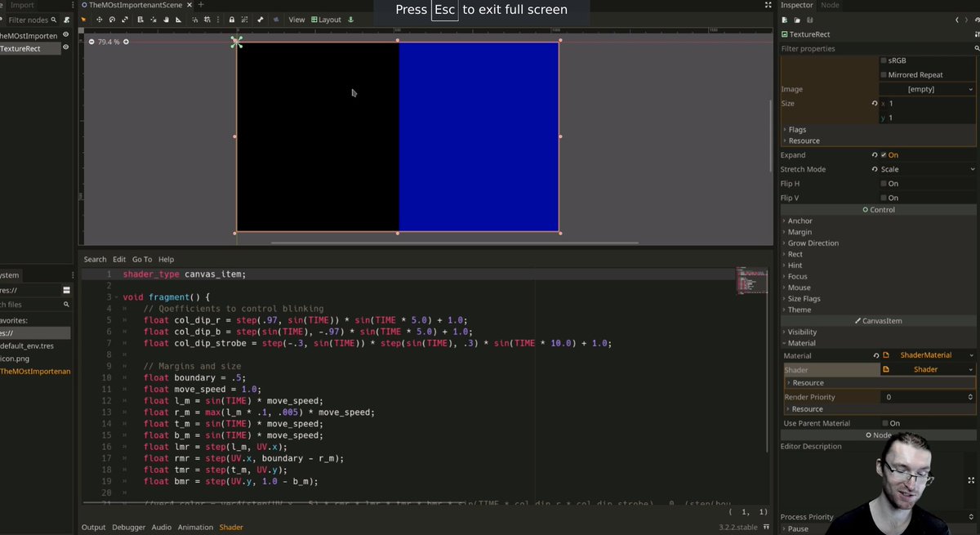980x535 pixels.
Task: Open the Debugger bottom panel
Action: [x=128, y=527]
